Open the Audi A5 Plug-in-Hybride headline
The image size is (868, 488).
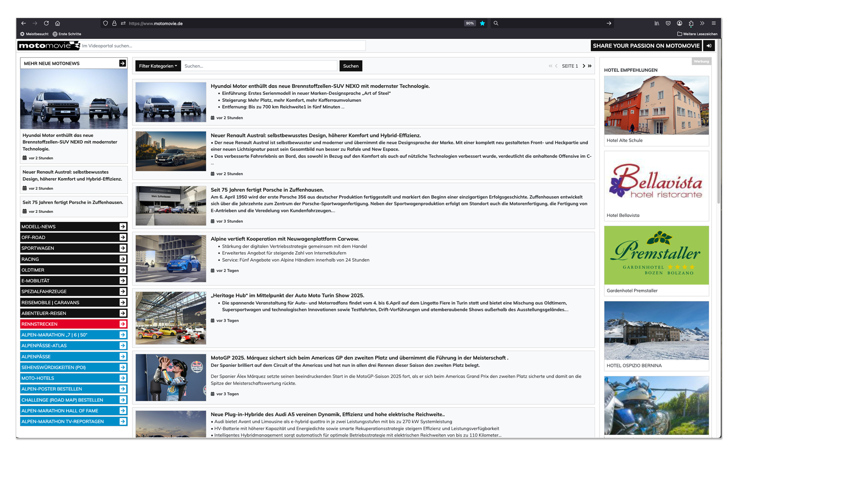(328, 414)
